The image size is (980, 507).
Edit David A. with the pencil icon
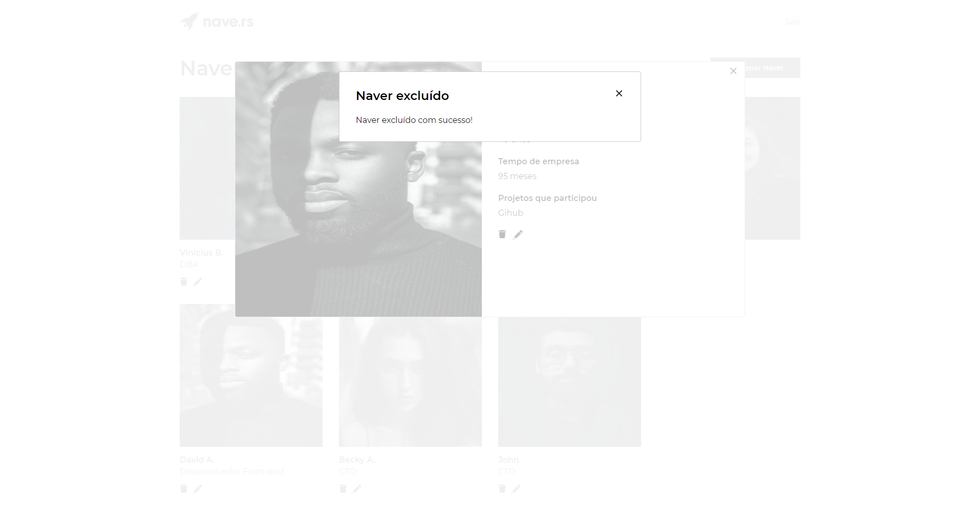click(198, 489)
